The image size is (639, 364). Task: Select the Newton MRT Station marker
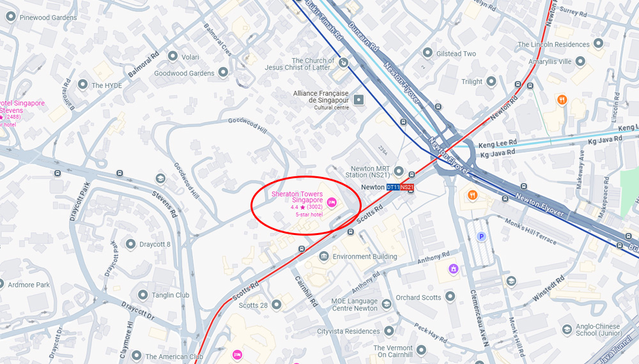(x=399, y=171)
